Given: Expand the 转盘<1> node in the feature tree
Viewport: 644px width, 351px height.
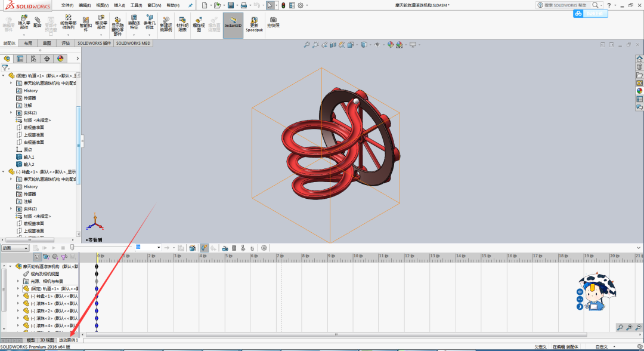Looking at the screenshot, I should pos(4,171).
